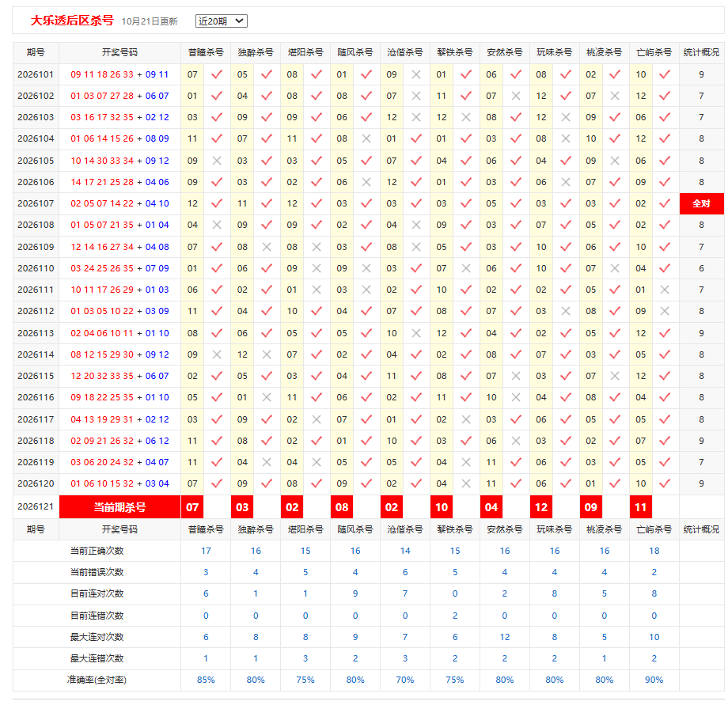Click the X mark for 堪阳杀号 in row 2026117
Image resolution: width=728 pixels, height=705 pixels.
point(317,419)
